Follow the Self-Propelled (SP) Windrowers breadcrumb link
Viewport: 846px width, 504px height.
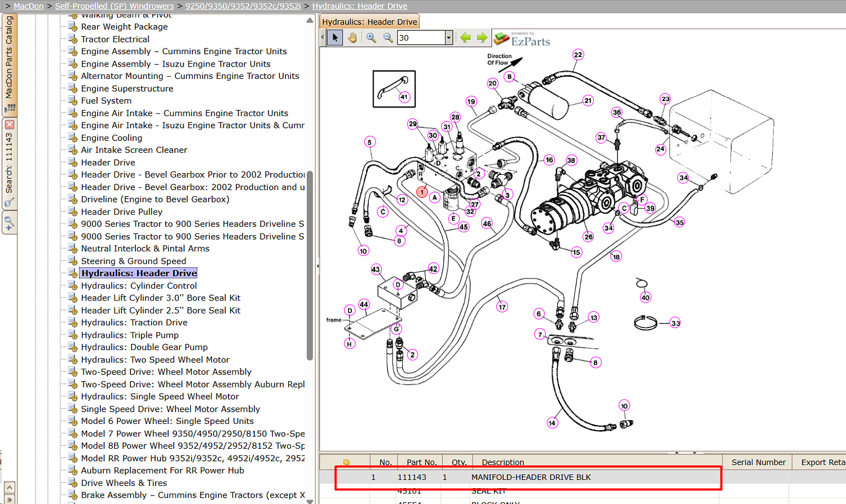(x=114, y=6)
